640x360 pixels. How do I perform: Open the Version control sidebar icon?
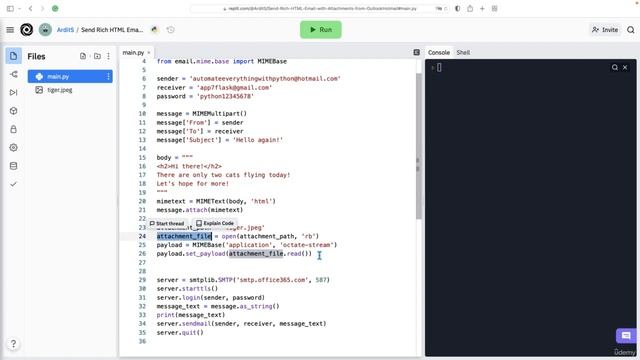tap(13, 74)
